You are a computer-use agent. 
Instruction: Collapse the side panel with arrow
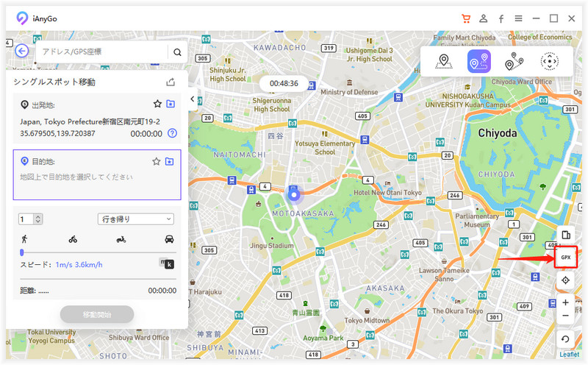point(192,99)
